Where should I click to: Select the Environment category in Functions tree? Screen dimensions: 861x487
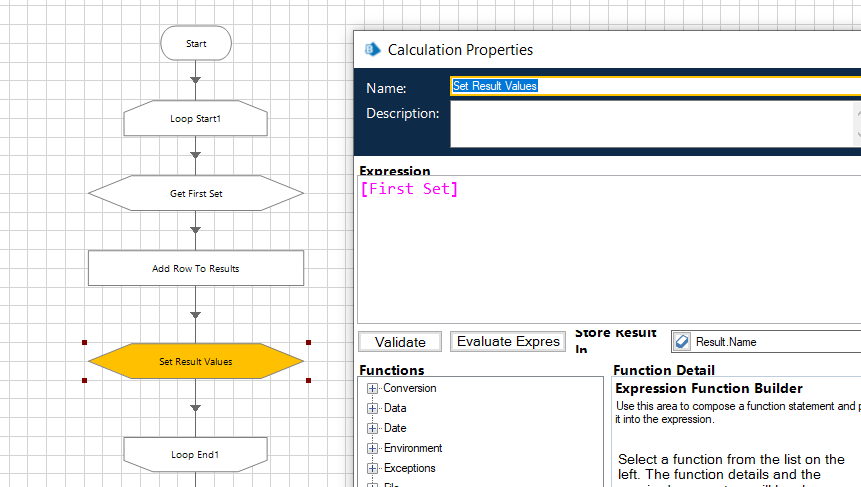412,449
